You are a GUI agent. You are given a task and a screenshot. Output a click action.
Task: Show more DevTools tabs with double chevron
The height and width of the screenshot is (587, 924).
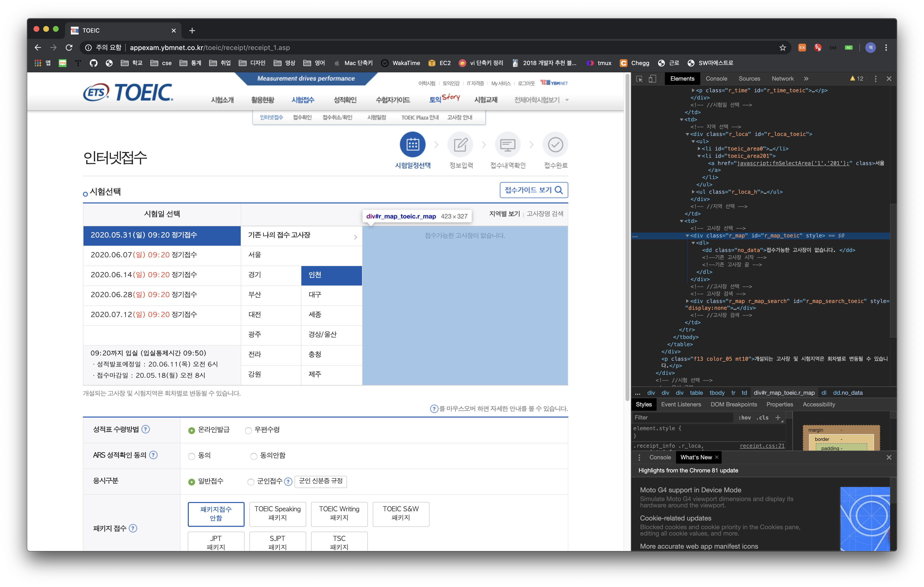click(x=806, y=79)
